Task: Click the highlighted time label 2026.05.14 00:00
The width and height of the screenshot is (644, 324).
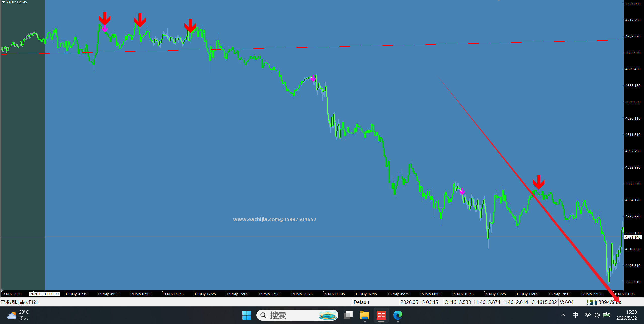Action: pos(44,294)
